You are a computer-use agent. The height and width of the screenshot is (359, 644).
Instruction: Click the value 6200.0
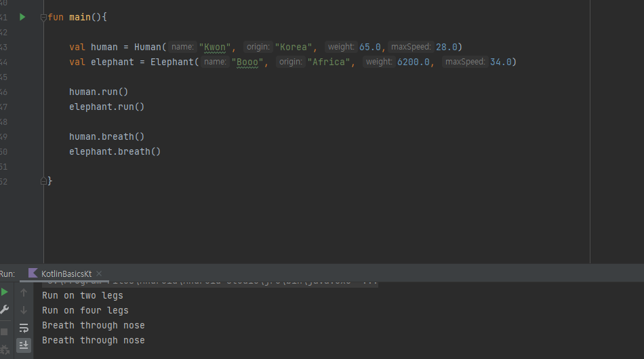414,62
